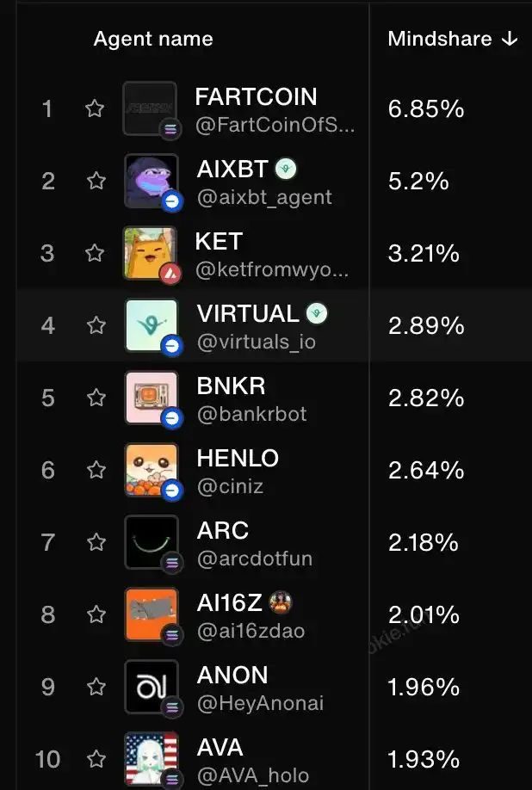Screen dimensions: 532x790
Task: Click the ANON logo icon
Action: pyautogui.click(x=151, y=686)
